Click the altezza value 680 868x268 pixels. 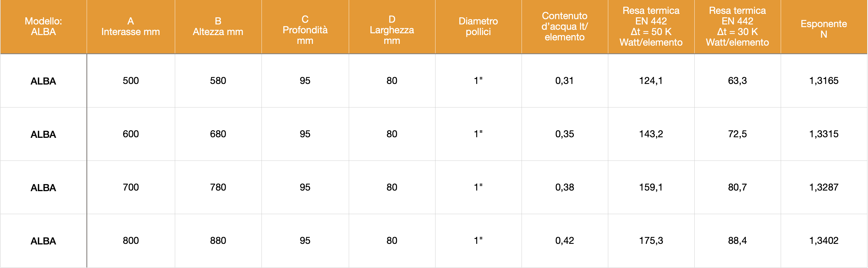pos(218,134)
